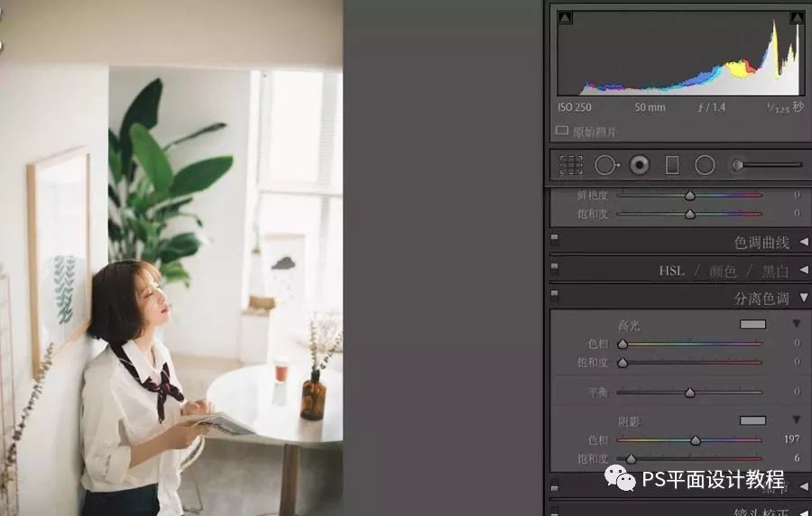The width and height of the screenshot is (812, 516).
Task: Click the 阴影 饱和度 value 6
Action: click(x=797, y=457)
